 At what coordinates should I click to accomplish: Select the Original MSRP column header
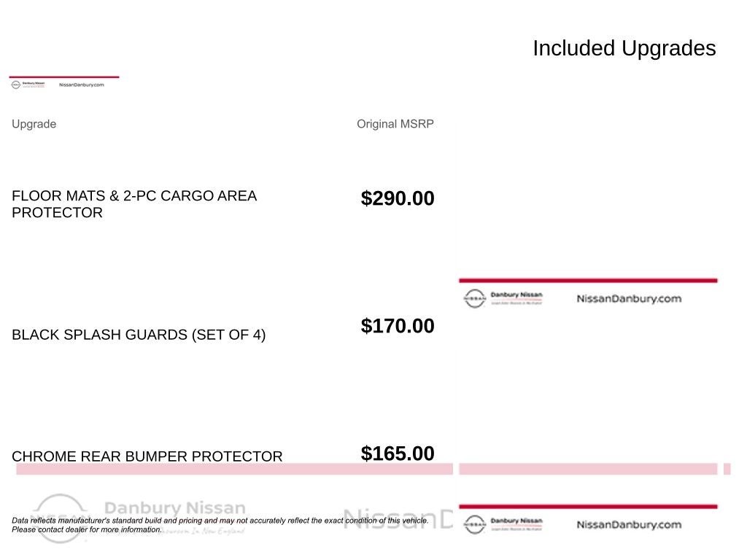[395, 124]
